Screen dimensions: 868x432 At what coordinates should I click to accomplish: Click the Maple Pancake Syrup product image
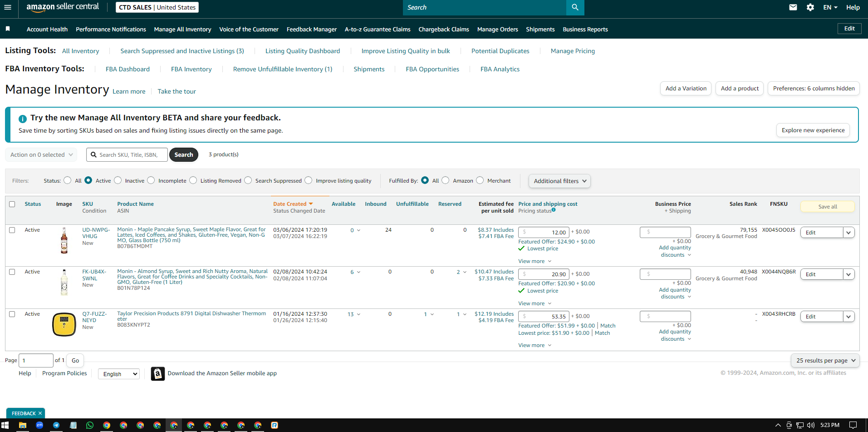(64, 240)
